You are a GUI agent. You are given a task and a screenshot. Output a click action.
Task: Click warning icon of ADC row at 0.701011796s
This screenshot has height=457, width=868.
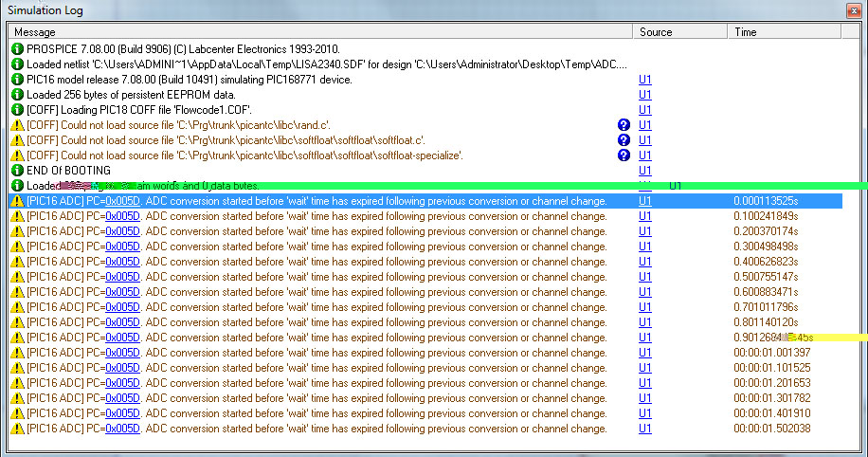pos(17,307)
